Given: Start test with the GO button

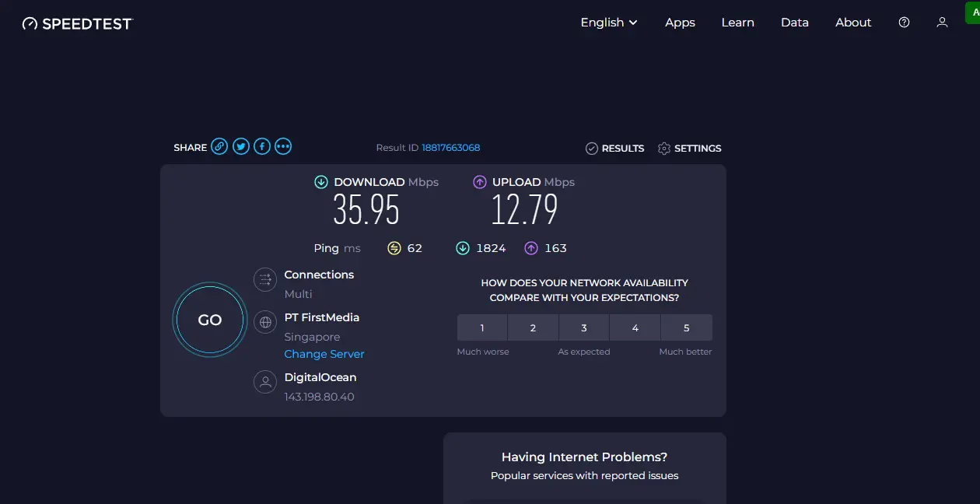Looking at the screenshot, I should click(210, 320).
